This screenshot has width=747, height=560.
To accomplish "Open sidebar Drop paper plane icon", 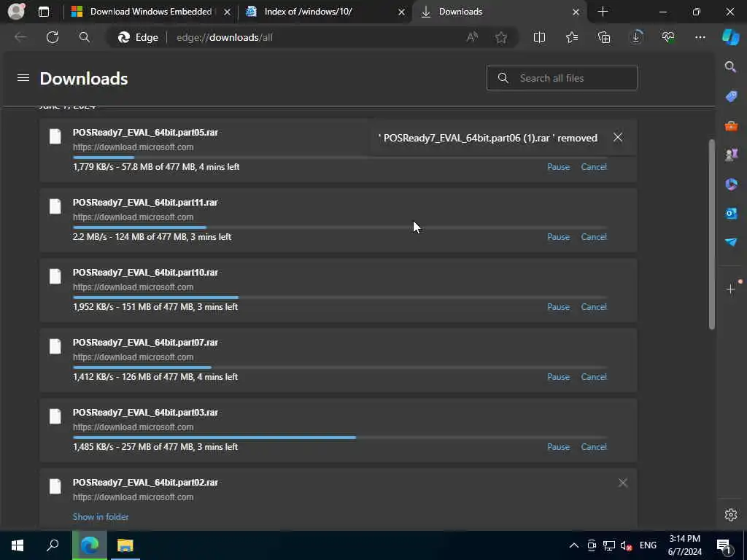I will click(x=731, y=242).
